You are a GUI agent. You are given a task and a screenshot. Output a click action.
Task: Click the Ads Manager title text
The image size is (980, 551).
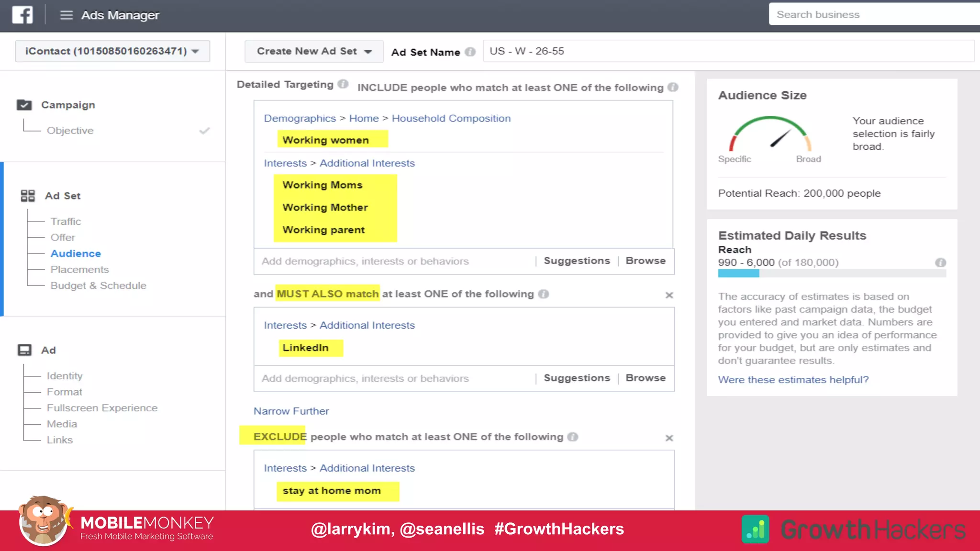(x=120, y=15)
